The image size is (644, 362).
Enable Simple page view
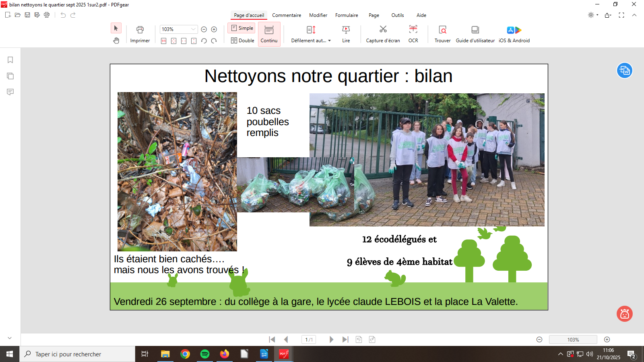[x=242, y=28]
